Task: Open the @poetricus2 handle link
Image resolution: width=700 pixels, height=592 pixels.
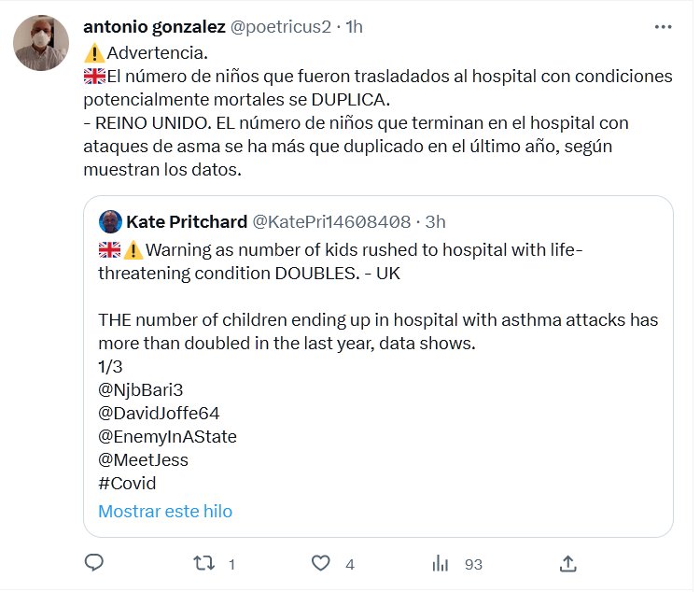Action: (x=280, y=27)
